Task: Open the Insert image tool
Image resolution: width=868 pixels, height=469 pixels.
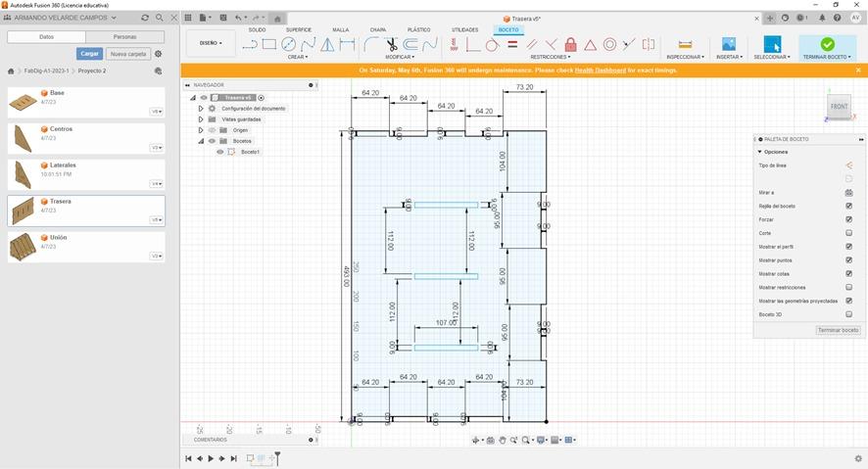Action: (x=729, y=44)
